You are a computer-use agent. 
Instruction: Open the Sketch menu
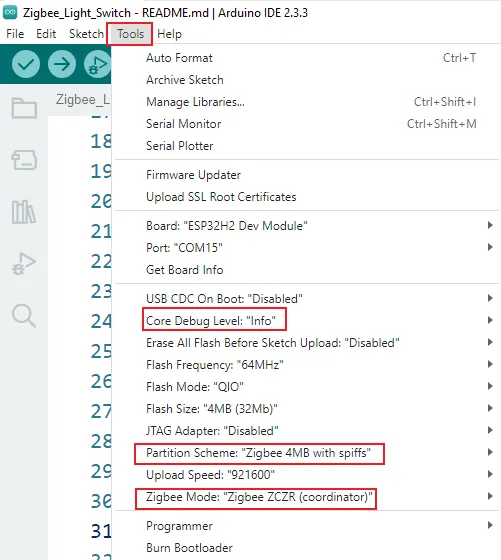(x=86, y=34)
